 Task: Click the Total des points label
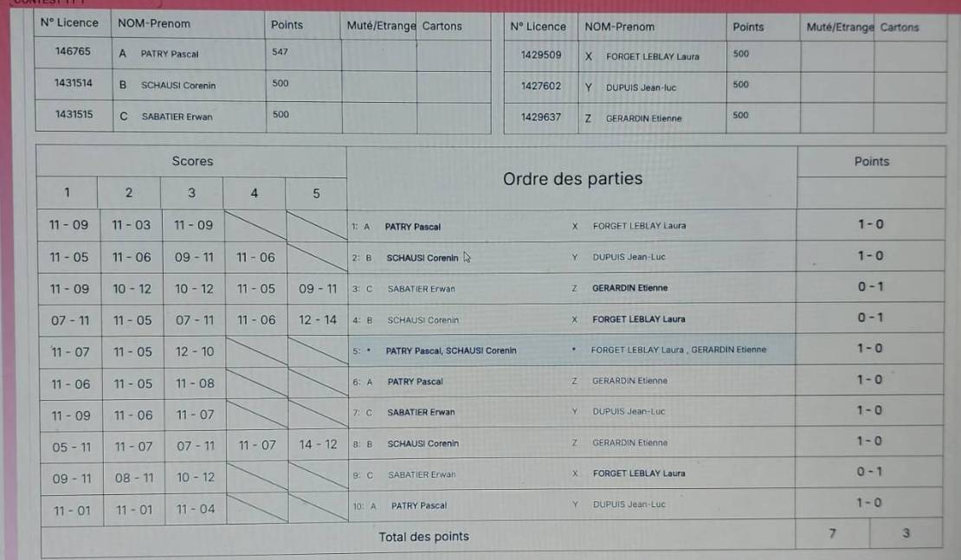[423, 537]
